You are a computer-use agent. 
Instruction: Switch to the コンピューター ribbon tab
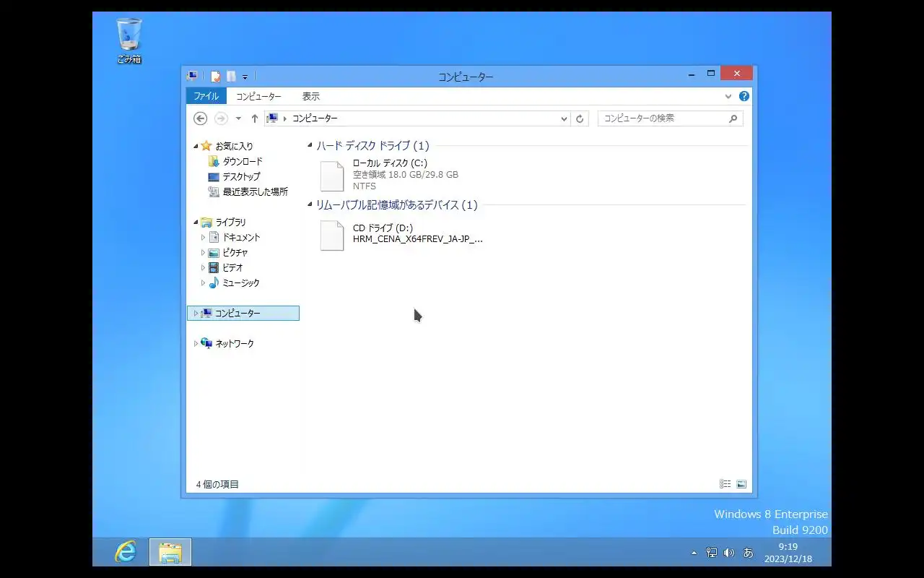tap(258, 96)
